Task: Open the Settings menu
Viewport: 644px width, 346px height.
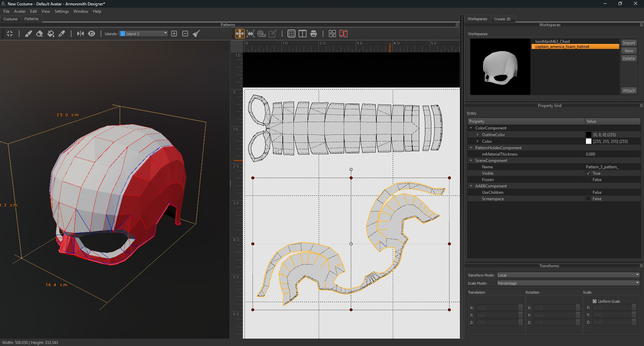Action: pos(62,11)
